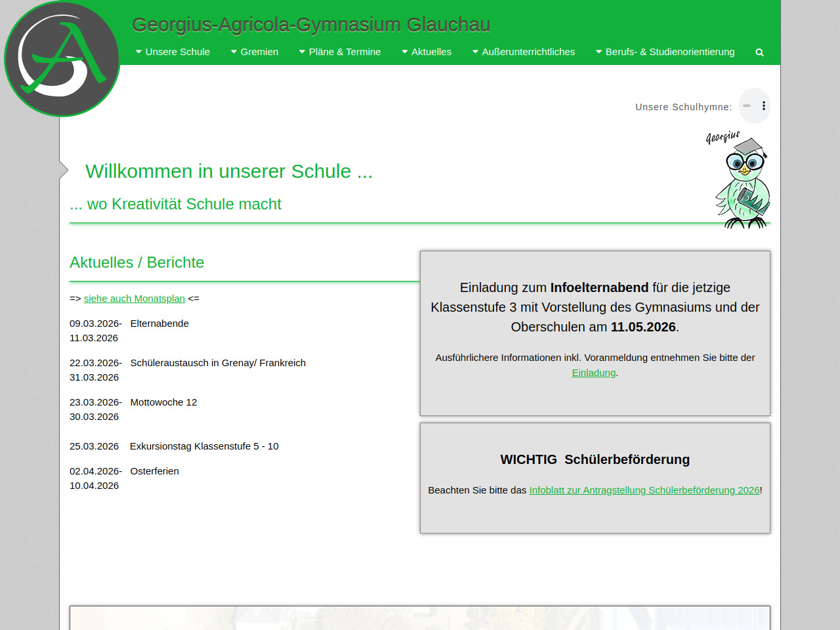Open audio player three-dot options menu

click(x=763, y=106)
